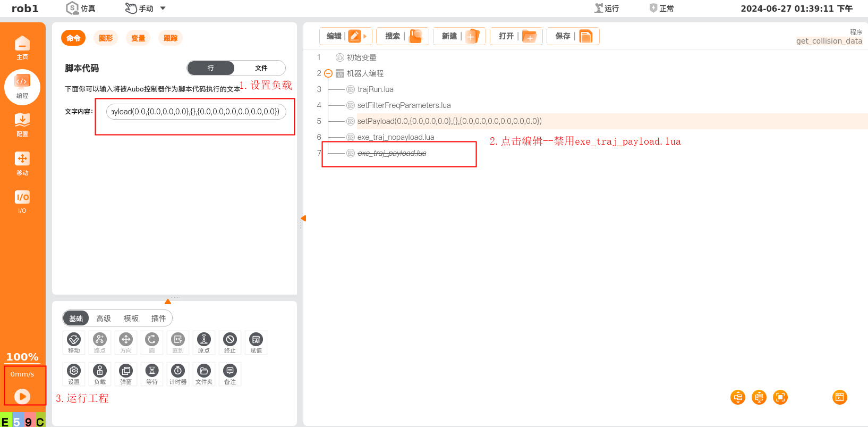Click the 保存 save program button
The height and width of the screenshot is (427, 868).
573,36
